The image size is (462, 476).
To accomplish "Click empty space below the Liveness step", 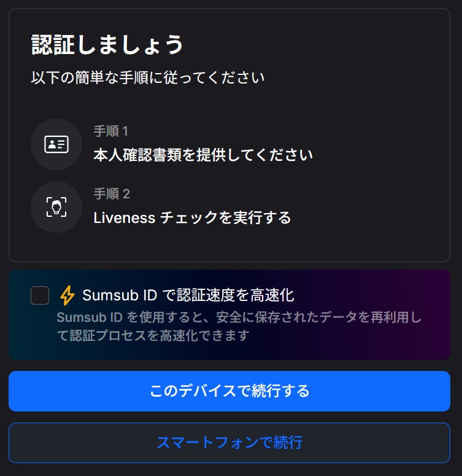I will pos(229,246).
